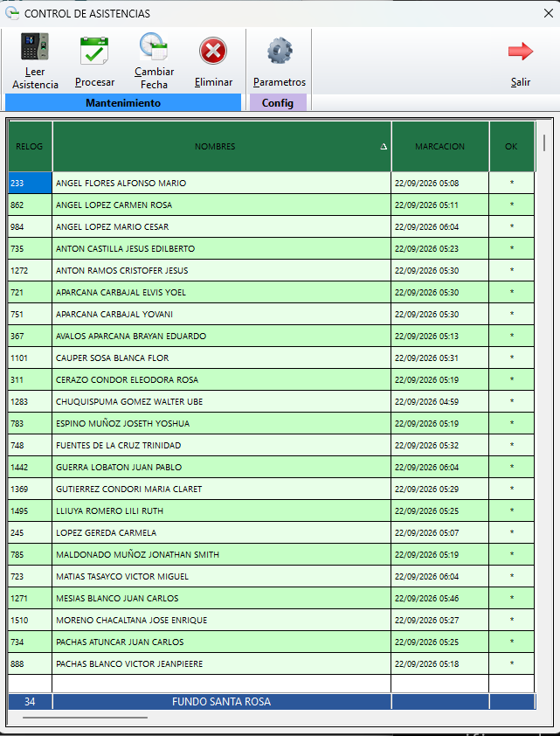Close the Control de Asistencias window

click(x=549, y=13)
